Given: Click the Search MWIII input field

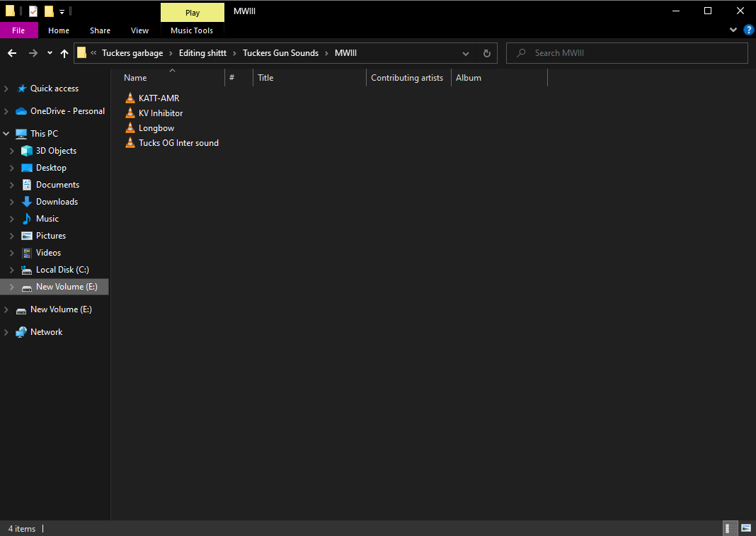Looking at the screenshot, I should tap(626, 53).
